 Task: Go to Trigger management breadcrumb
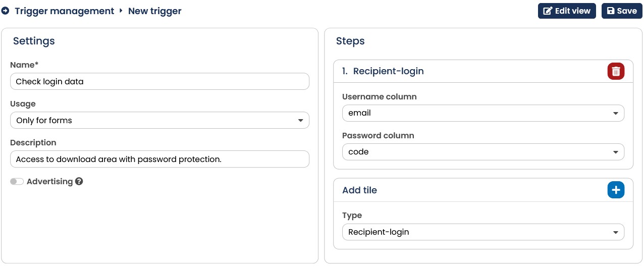[65, 11]
